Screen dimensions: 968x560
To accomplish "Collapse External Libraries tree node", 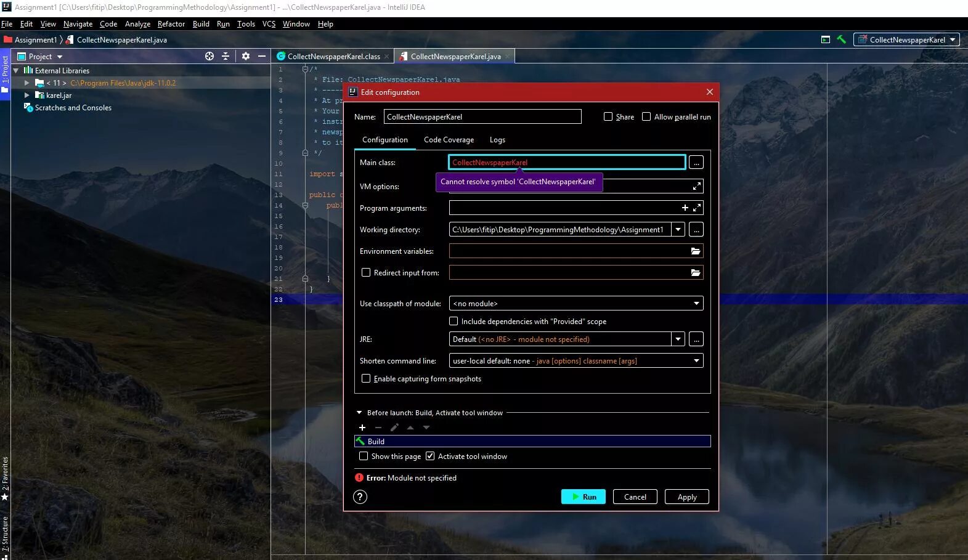I will pos(16,70).
